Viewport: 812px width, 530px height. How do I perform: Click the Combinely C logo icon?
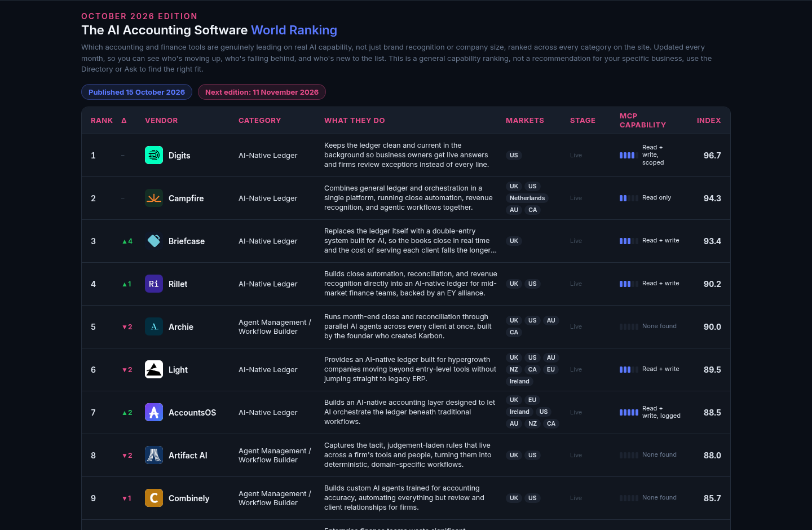coord(154,498)
